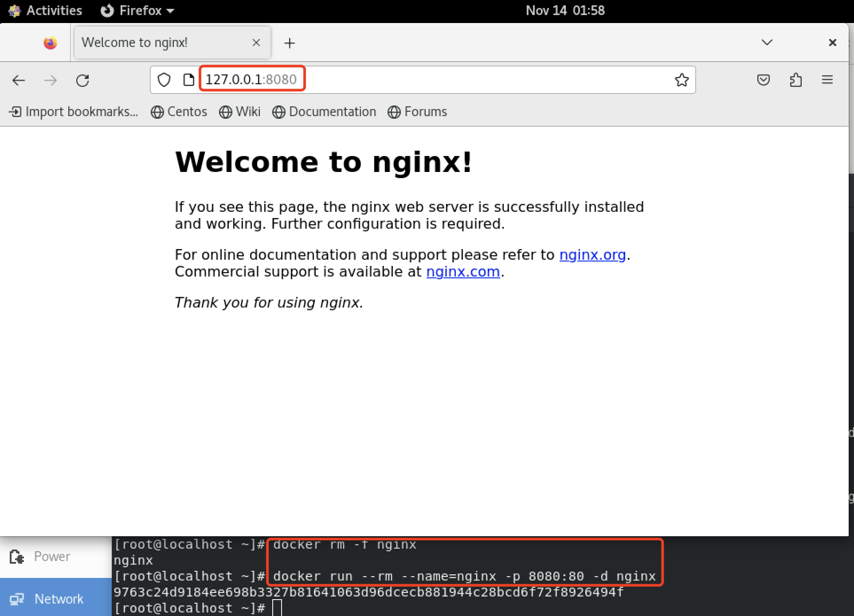
Task: Close the Welcome to nginx tab
Action: (256, 43)
